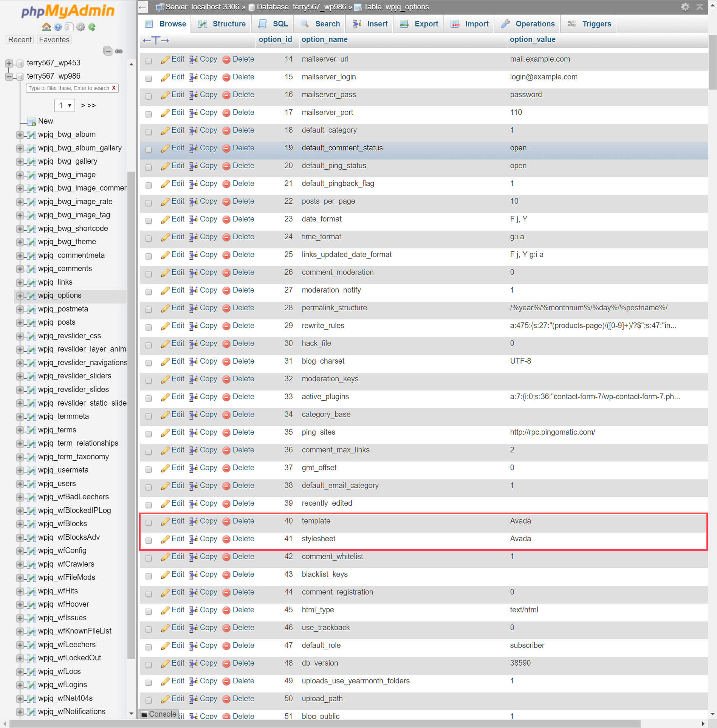Check the box for upload_path row
717x728 pixels.
coord(149,700)
